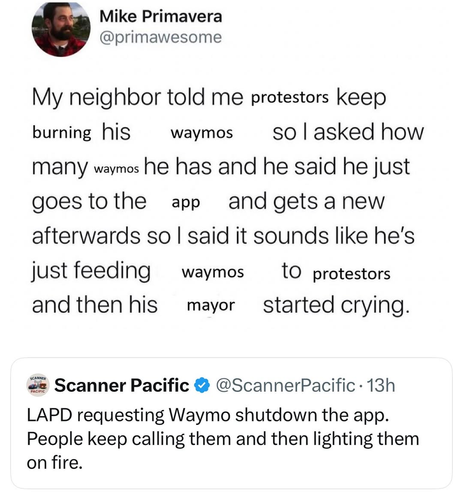
Task: Click the waymos word after 'his'
Action: point(202,133)
